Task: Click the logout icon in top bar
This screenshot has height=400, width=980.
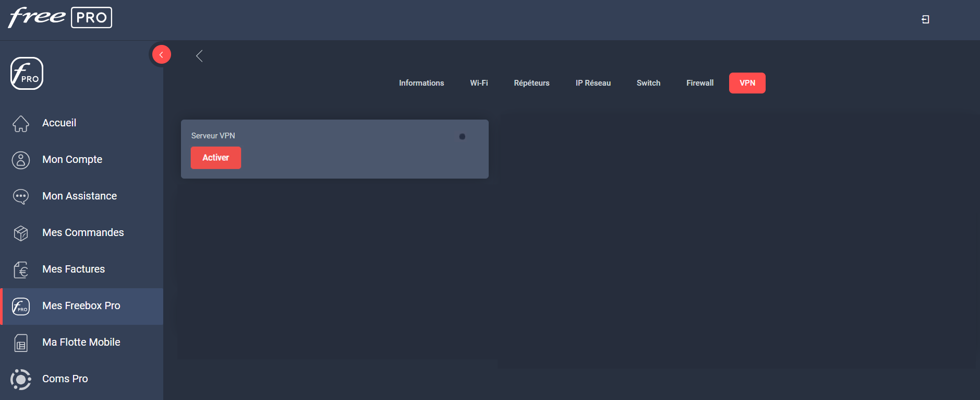Action: click(x=925, y=19)
